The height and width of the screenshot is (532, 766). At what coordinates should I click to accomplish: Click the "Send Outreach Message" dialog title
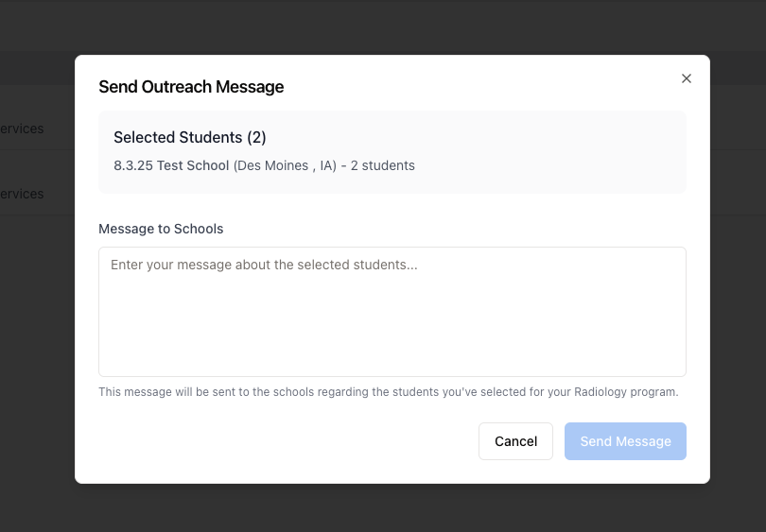[x=191, y=87]
